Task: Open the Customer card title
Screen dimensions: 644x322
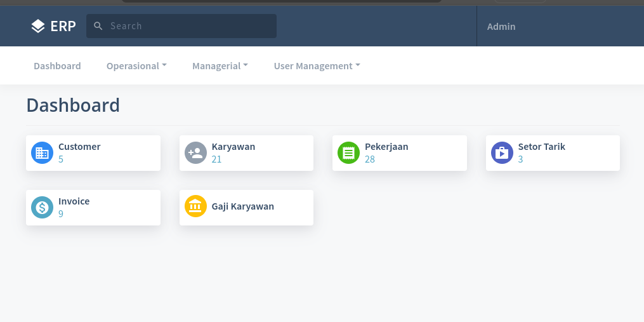Action: (x=79, y=147)
